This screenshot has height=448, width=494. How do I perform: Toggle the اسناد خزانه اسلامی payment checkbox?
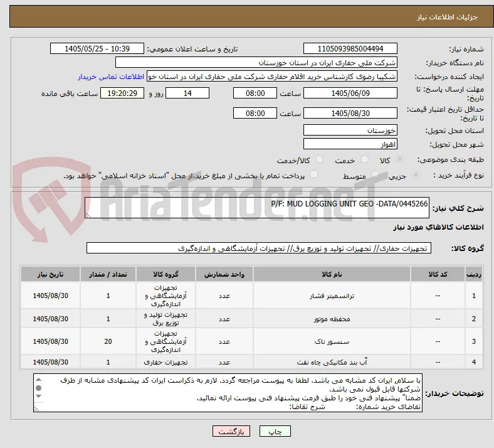click(x=314, y=174)
